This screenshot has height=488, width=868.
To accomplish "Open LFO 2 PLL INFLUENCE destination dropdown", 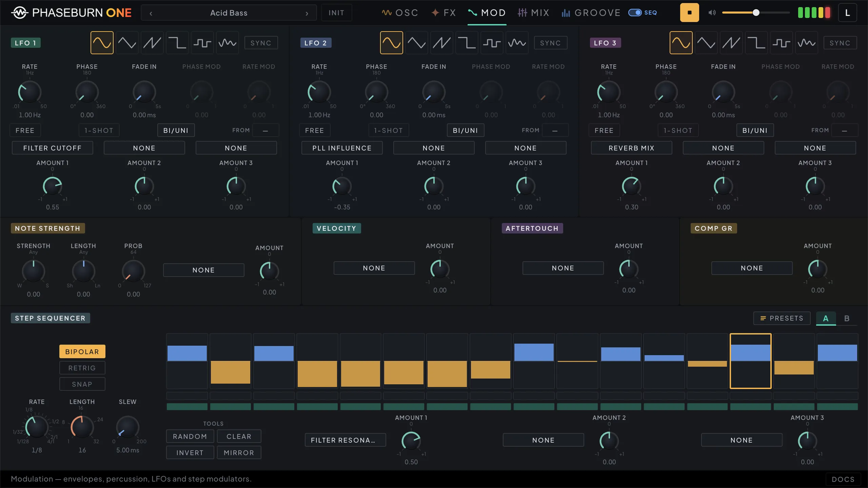I will [x=342, y=148].
